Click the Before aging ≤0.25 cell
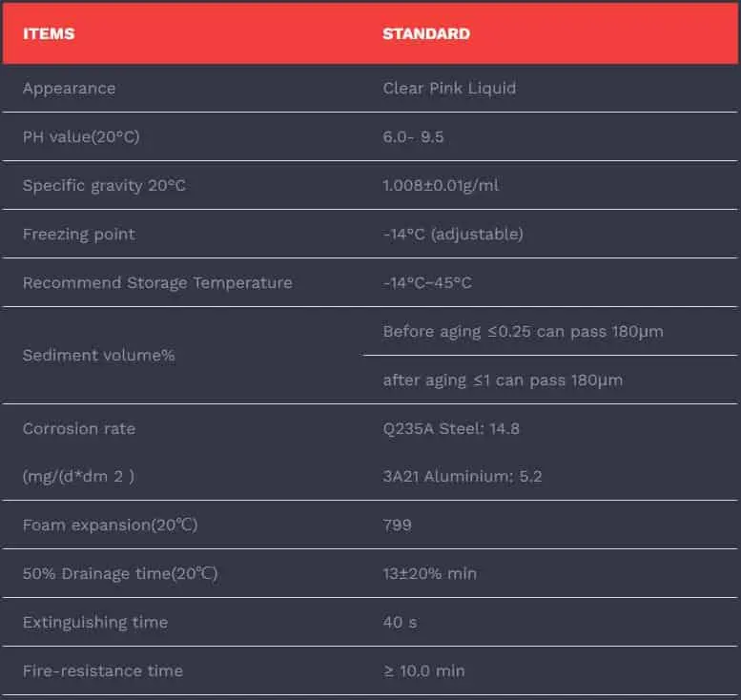 coord(523,331)
